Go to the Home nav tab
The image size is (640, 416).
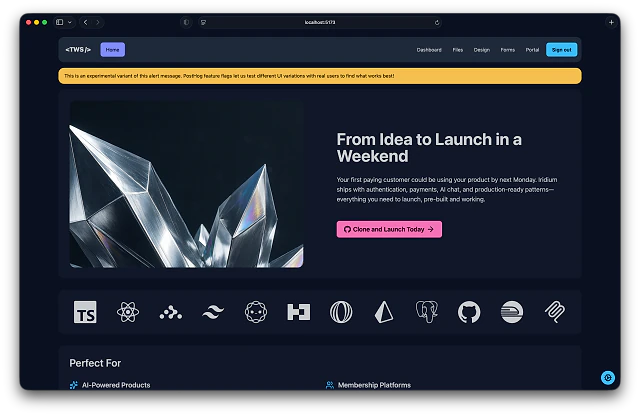coord(113,50)
